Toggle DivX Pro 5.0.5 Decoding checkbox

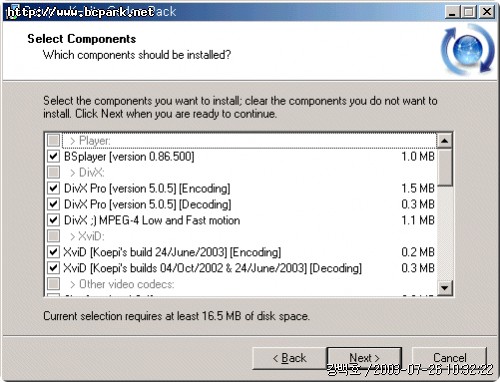point(53,204)
